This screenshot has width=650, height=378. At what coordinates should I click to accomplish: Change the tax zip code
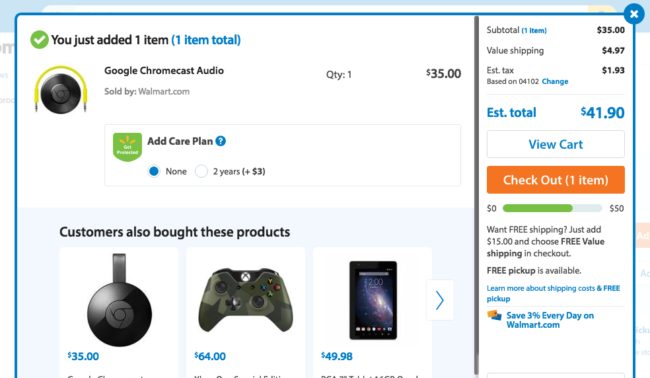tap(555, 82)
